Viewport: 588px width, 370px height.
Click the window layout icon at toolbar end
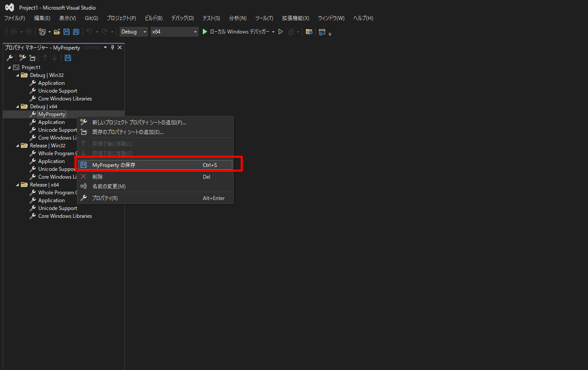coord(322,32)
